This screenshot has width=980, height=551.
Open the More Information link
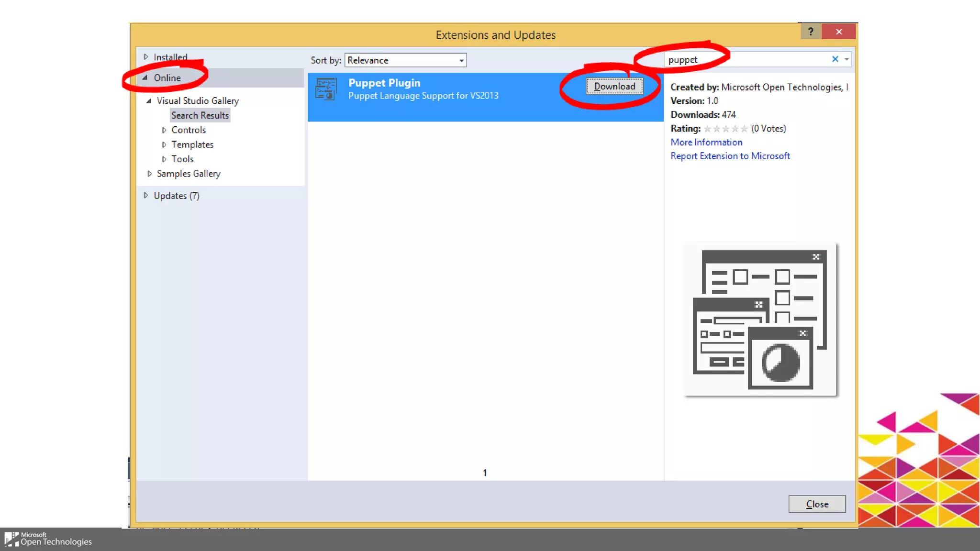point(706,142)
